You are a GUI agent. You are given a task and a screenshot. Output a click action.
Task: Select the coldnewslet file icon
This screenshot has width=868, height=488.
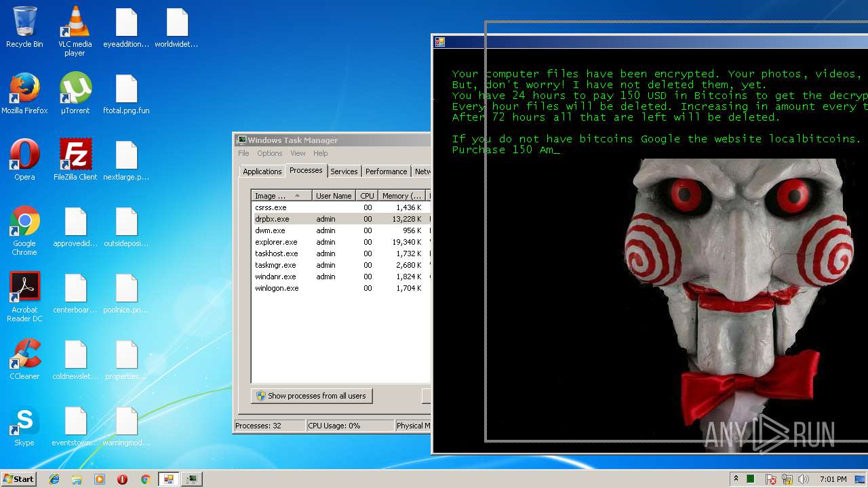(75, 359)
